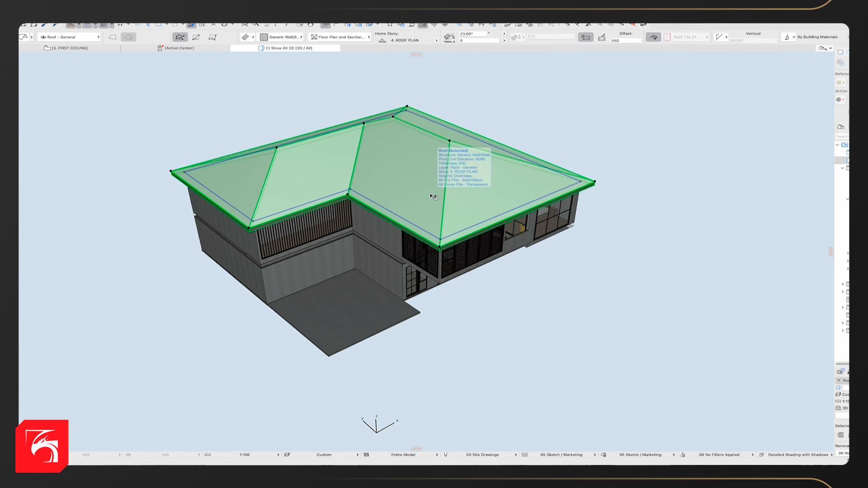The image size is (868, 488).
Task: Click the renovation filter icon in status bar
Action: (683, 455)
